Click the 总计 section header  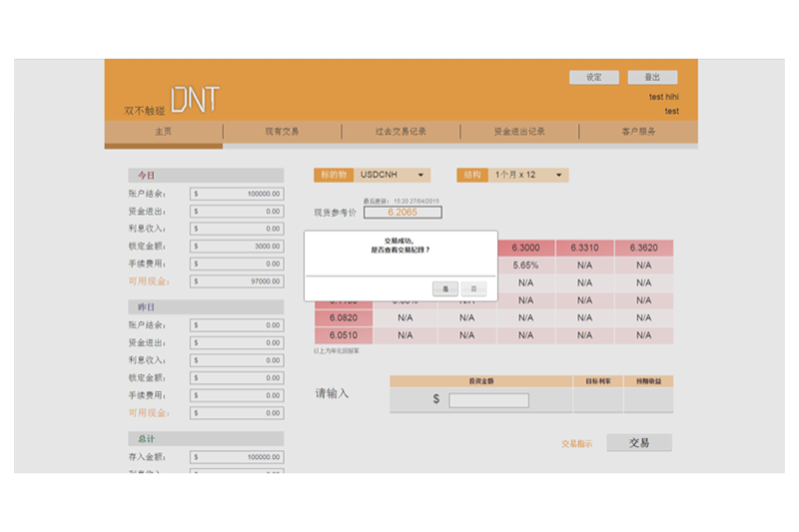(206, 439)
